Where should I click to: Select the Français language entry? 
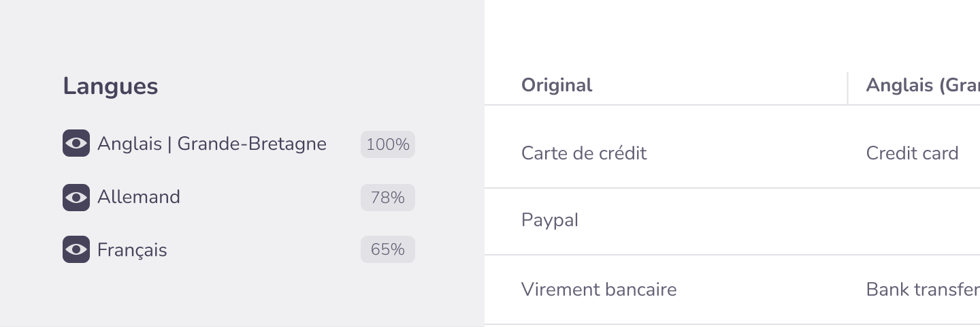(132, 250)
